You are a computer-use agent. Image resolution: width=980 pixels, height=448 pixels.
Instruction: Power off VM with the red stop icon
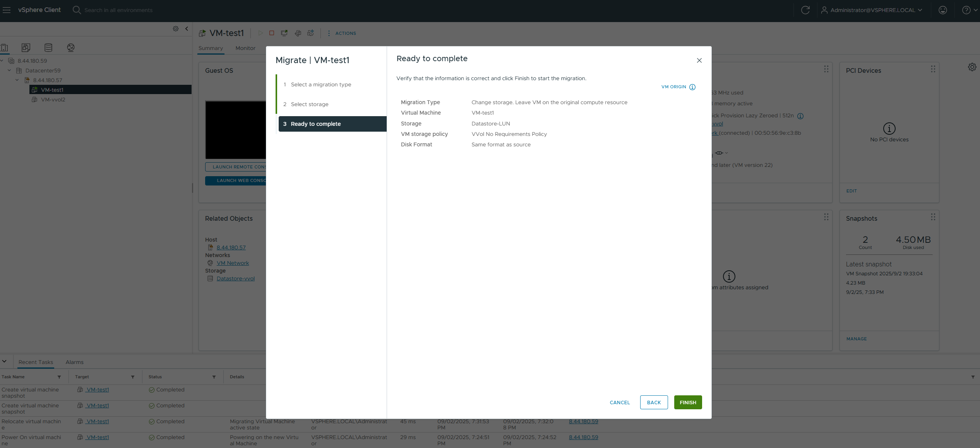(272, 33)
